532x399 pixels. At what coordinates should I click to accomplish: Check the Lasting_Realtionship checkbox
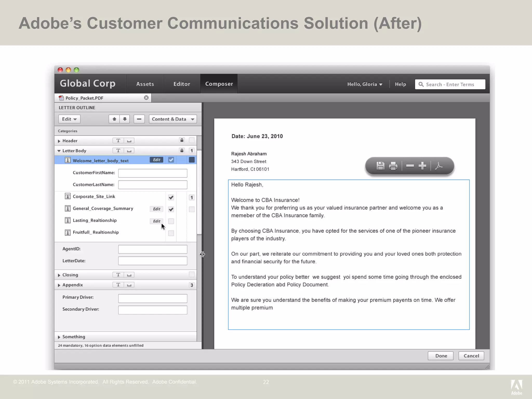(171, 221)
